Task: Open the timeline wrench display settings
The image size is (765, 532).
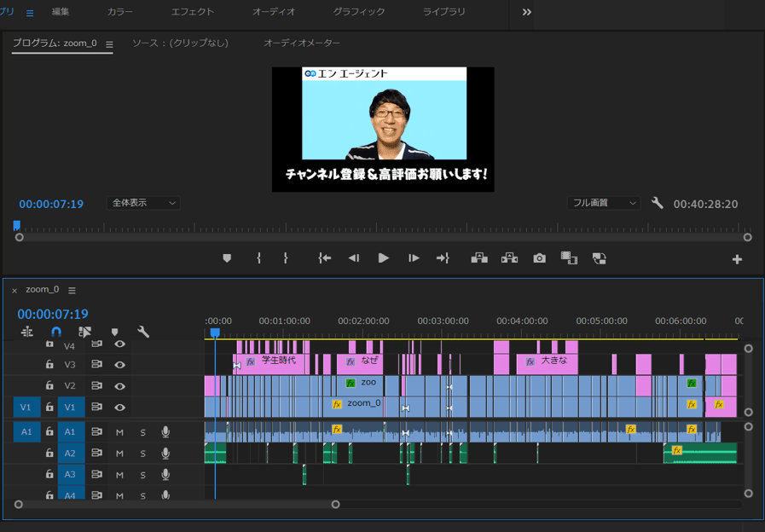Action: (x=143, y=332)
